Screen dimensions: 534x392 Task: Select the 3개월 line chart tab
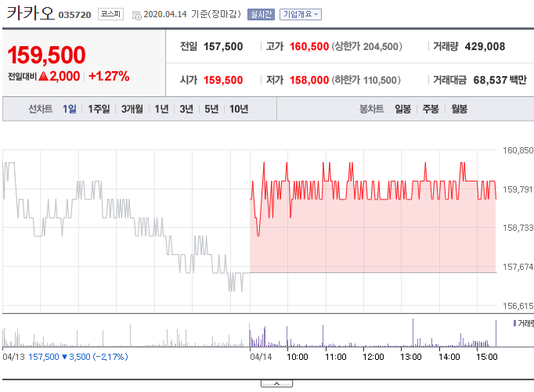(x=132, y=109)
